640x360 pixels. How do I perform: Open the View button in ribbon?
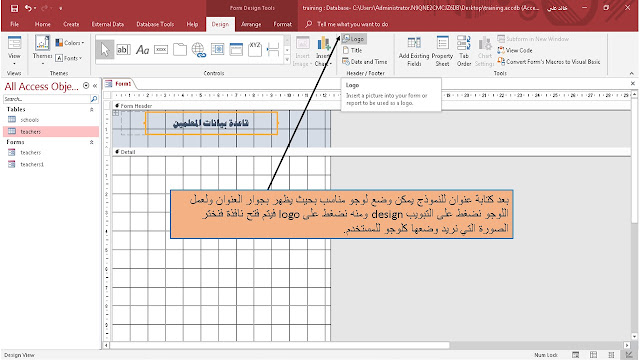click(14, 50)
